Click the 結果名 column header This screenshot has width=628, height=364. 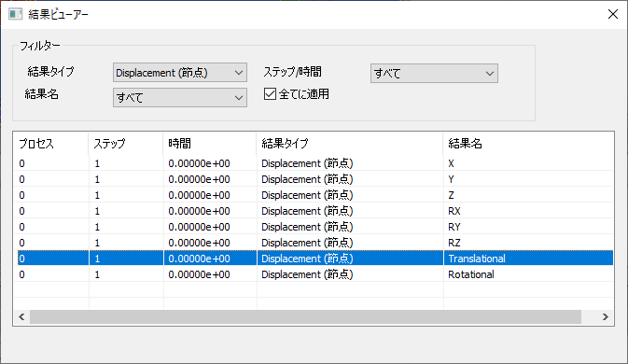click(x=528, y=144)
